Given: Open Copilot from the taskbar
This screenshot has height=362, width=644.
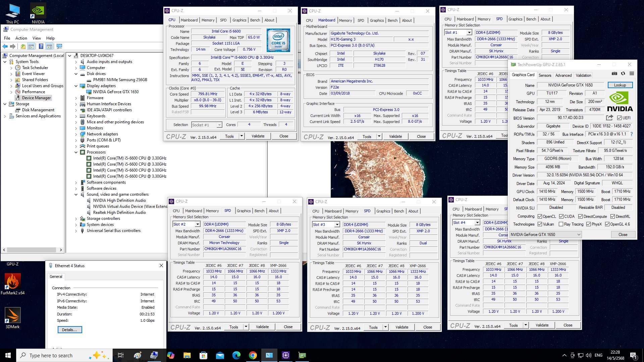Looking at the screenshot, I should [171, 355].
